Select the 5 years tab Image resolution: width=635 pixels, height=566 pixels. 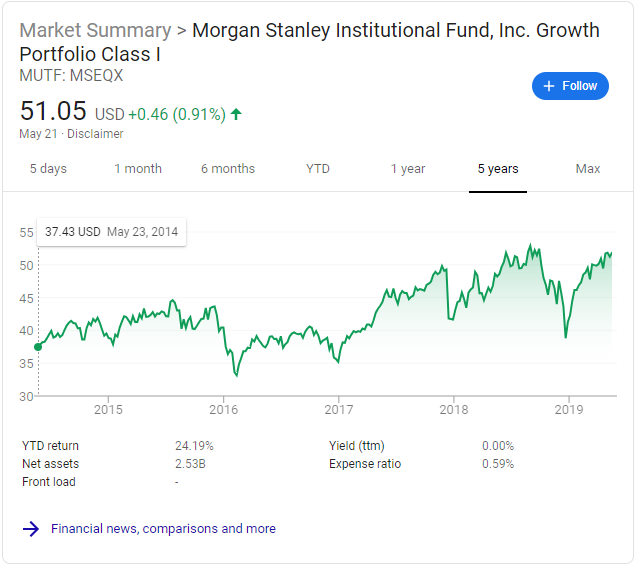click(x=498, y=169)
